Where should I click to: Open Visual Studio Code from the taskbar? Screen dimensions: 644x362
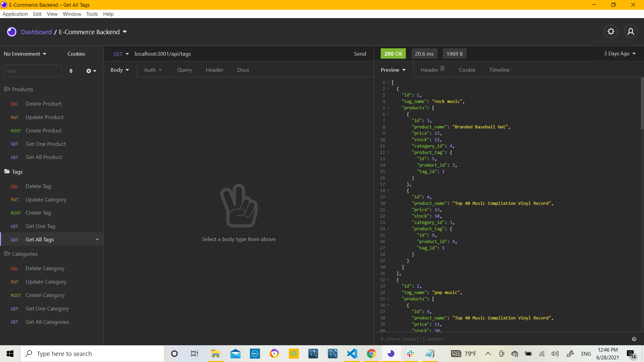pyautogui.click(x=352, y=354)
